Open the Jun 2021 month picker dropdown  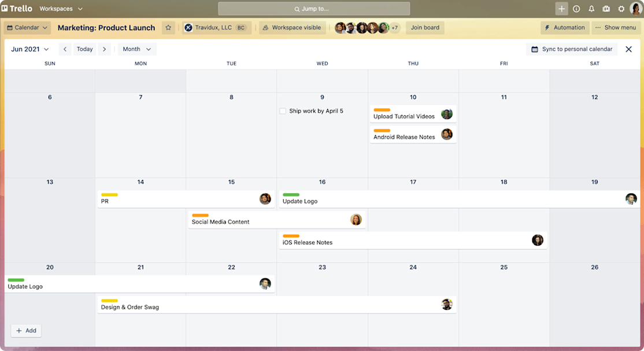coord(30,49)
